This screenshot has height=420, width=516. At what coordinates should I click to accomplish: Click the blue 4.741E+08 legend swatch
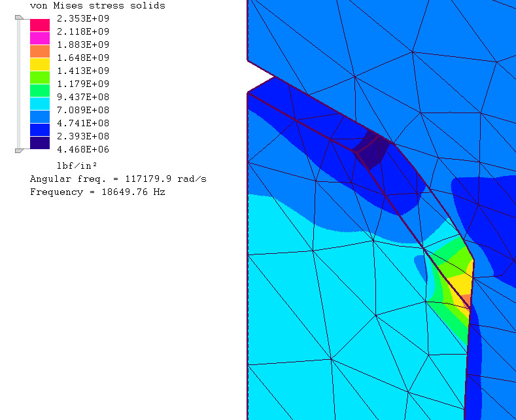click(x=40, y=130)
